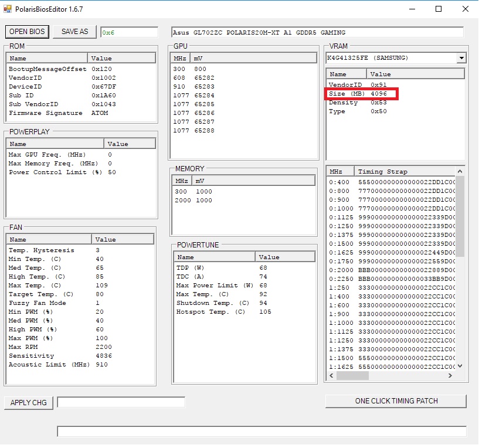Viewport: 479px width, 448px height.
Task: Select the TDP (W) row
Action: click(244, 268)
